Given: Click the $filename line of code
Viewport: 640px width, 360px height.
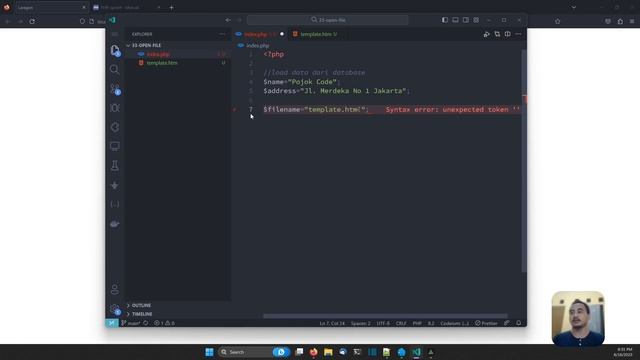Looking at the screenshot, I should [316, 109].
